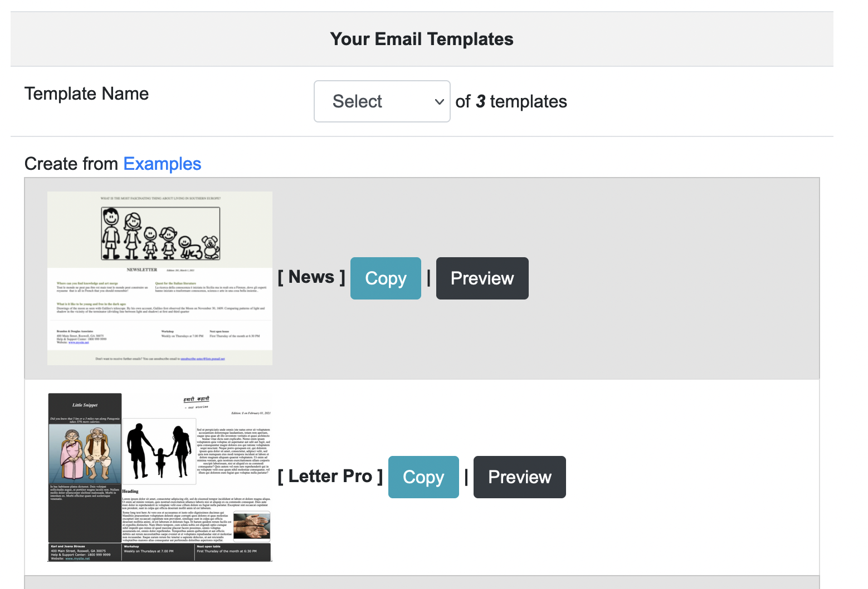The height and width of the screenshot is (589, 868).
Task: Select the [ Letter Pro ] template label
Action: [x=330, y=476]
